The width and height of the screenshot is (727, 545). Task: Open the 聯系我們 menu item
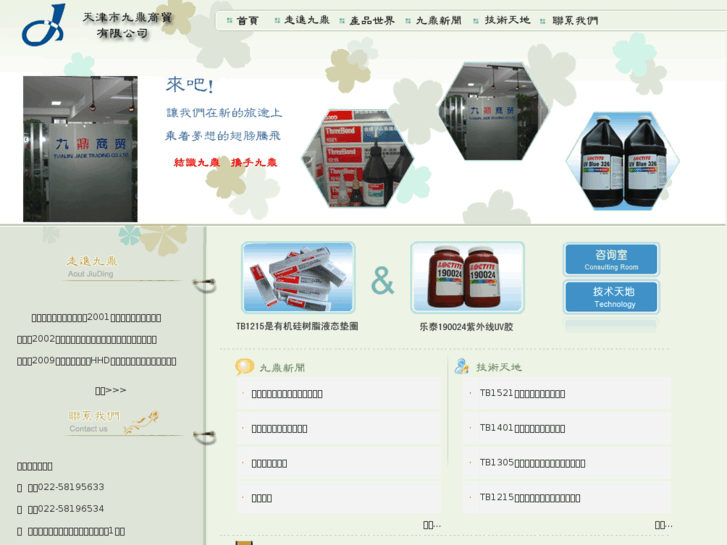[575, 20]
